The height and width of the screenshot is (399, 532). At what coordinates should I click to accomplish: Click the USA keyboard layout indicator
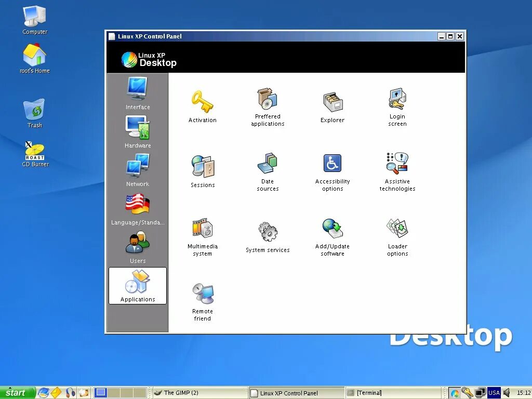pos(494,393)
